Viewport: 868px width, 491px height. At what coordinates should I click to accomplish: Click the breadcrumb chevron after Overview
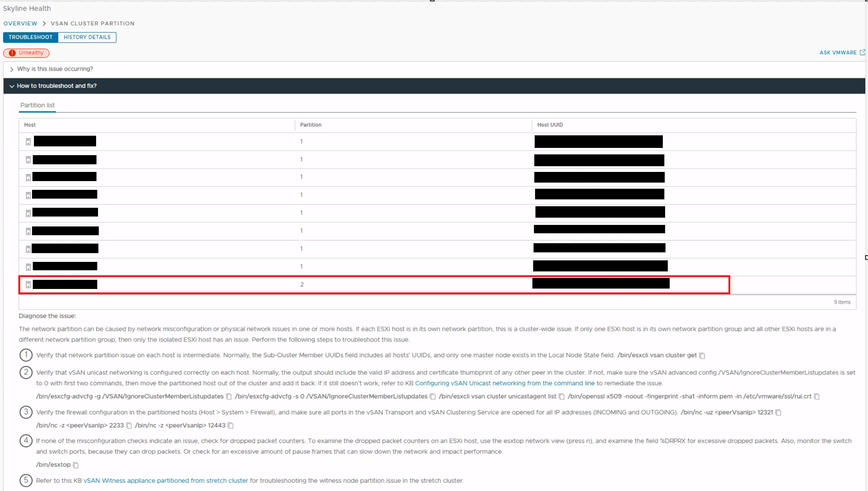(44, 24)
